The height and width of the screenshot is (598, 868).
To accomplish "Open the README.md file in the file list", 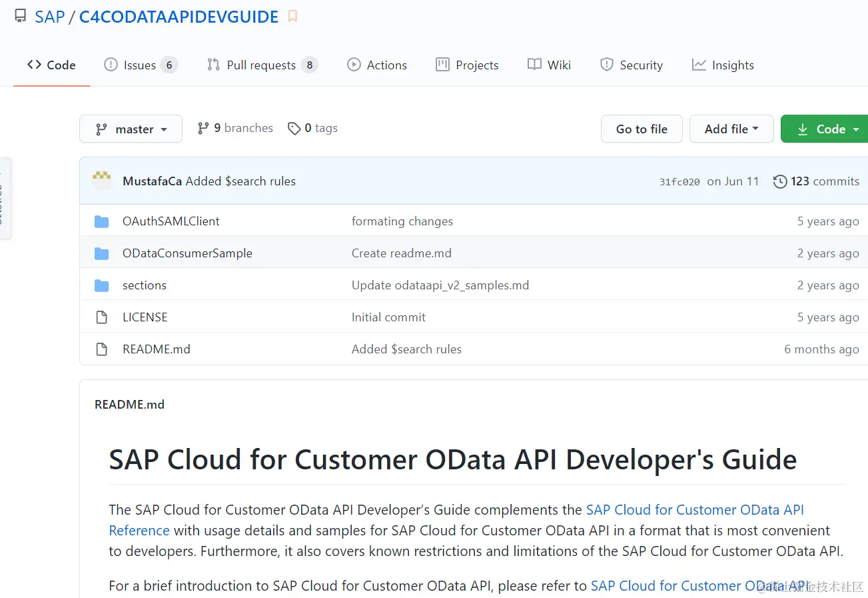I will 157,349.
